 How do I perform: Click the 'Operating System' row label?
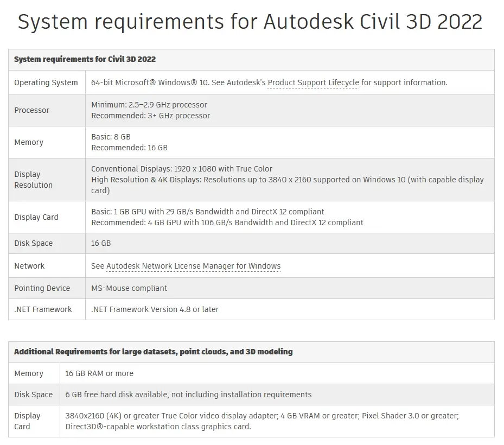pyautogui.click(x=46, y=82)
